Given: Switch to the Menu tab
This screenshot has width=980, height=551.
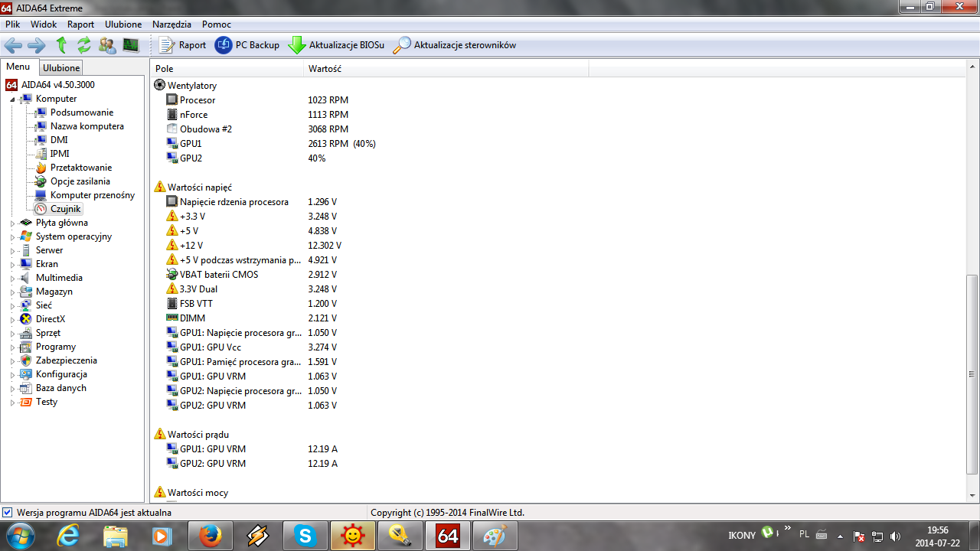Looking at the screenshot, I should 18,67.
